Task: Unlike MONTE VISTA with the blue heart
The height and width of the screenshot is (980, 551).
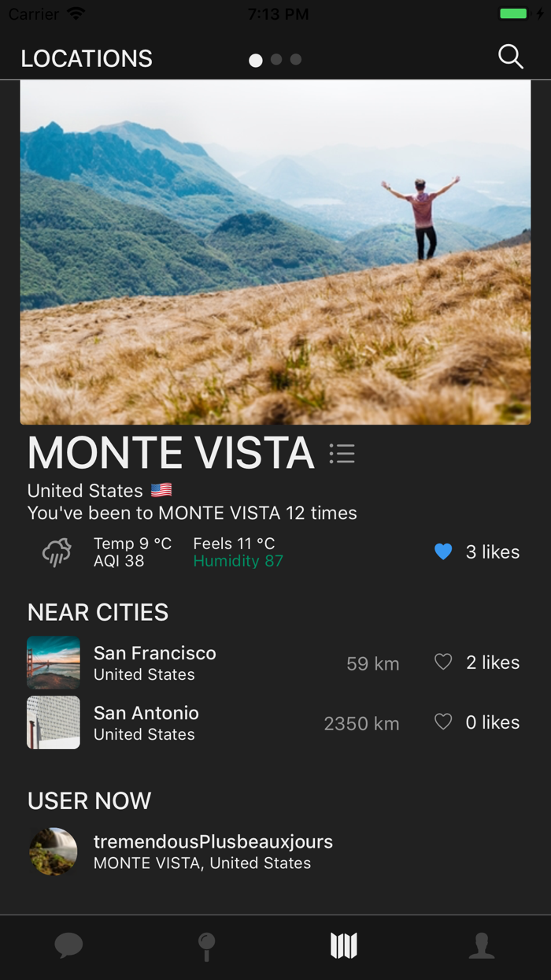Action: 443,552
